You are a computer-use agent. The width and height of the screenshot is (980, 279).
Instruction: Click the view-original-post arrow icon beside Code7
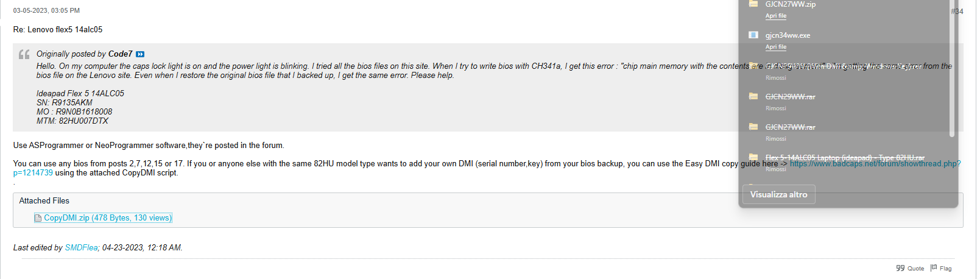140,54
